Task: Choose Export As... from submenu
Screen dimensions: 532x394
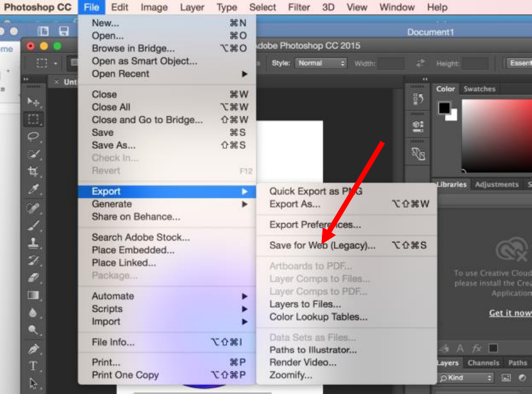Action: (347, 204)
